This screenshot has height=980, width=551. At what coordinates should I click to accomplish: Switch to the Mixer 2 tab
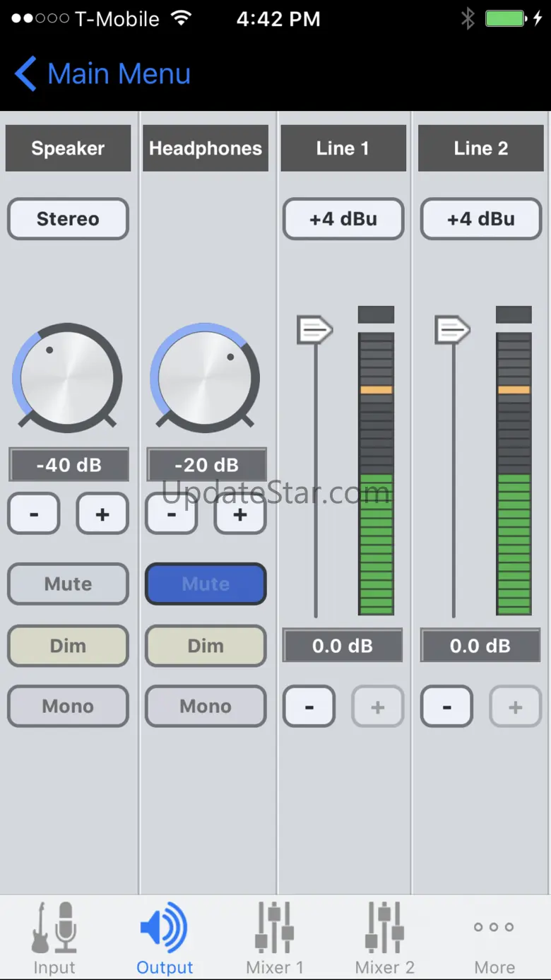(x=385, y=937)
